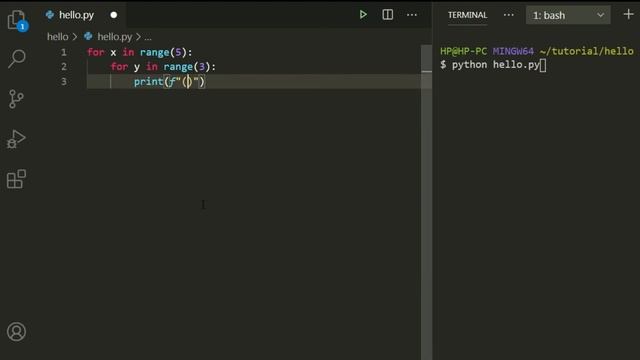Image resolution: width=640 pixels, height=360 pixels.
Task: Click the hello folder breadcrumb
Action: 58,37
